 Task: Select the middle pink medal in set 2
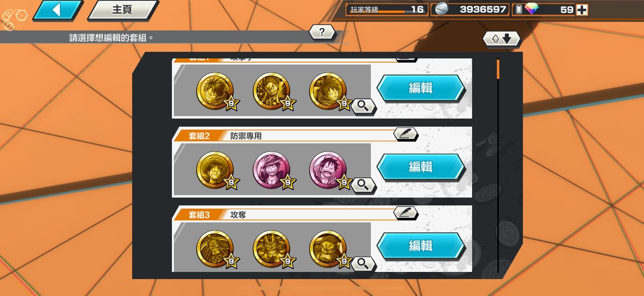[x=272, y=170]
